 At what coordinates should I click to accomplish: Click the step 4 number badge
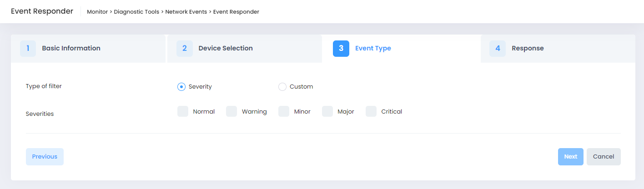[497, 49]
